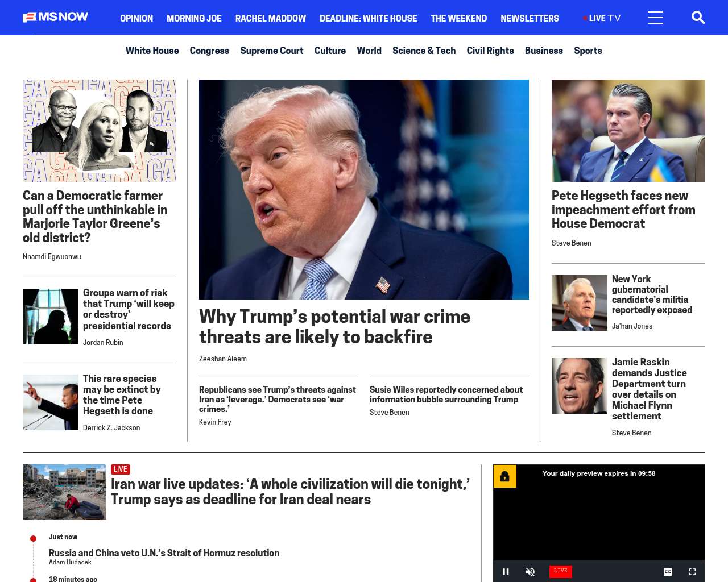Screen dimensions: 728x582
Task: Select the Civil Rights topic tab
Action: pyautogui.click(x=490, y=51)
